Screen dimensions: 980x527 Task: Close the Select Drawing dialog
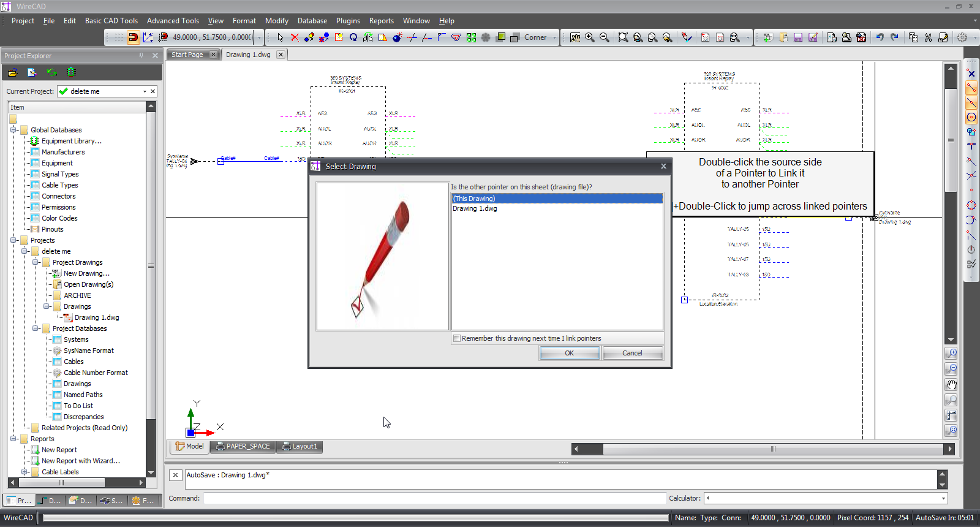(x=663, y=166)
